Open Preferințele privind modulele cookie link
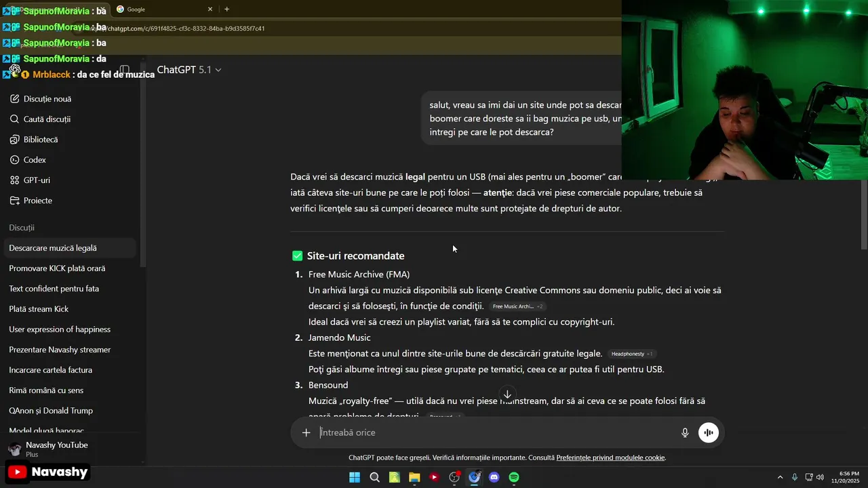The image size is (868, 488). point(610,457)
